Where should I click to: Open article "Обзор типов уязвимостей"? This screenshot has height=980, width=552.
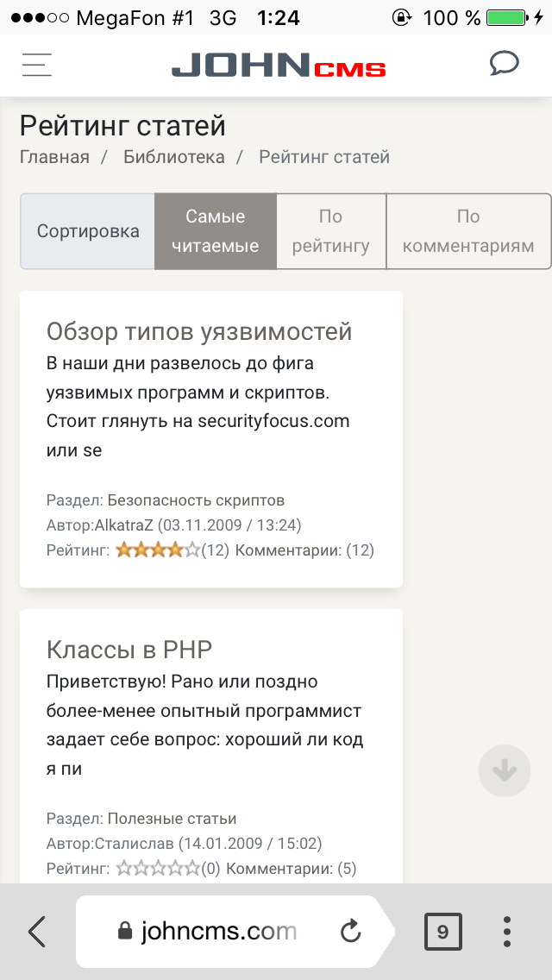coord(199,331)
